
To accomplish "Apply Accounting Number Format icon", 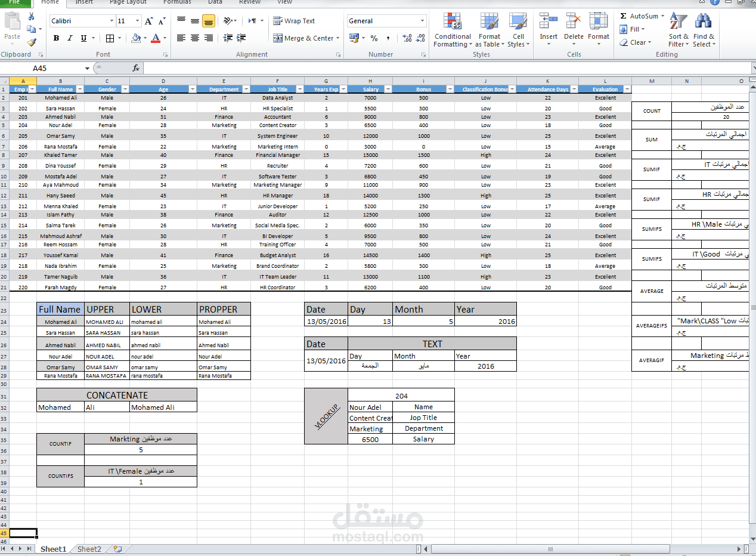I will pyautogui.click(x=354, y=38).
